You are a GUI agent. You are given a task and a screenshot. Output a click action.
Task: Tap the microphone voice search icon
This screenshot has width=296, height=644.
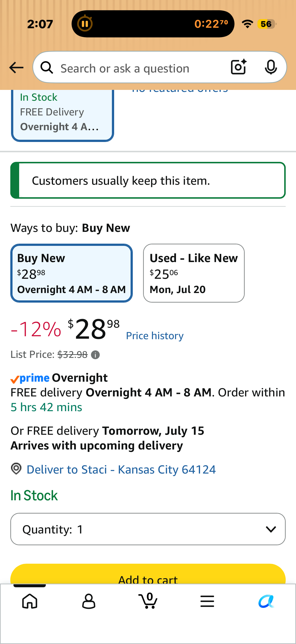pyautogui.click(x=271, y=67)
